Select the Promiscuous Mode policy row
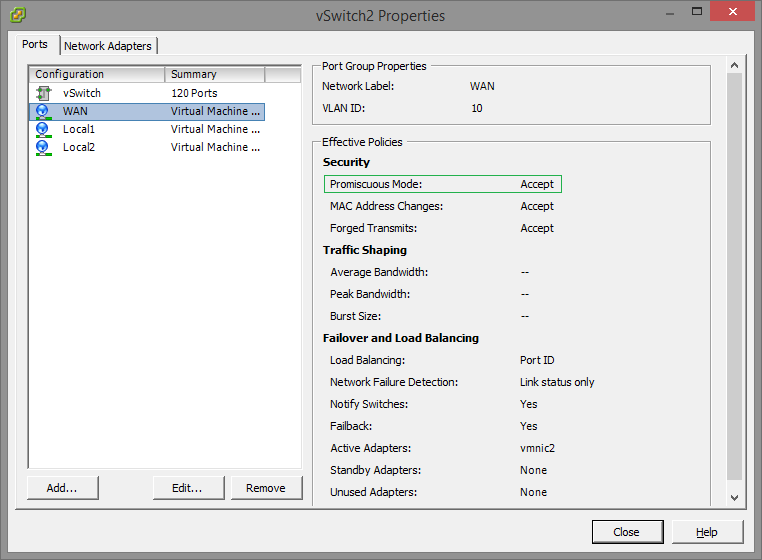Image resolution: width=762 pixels, height=560 pixels. [x=443, y=184]
